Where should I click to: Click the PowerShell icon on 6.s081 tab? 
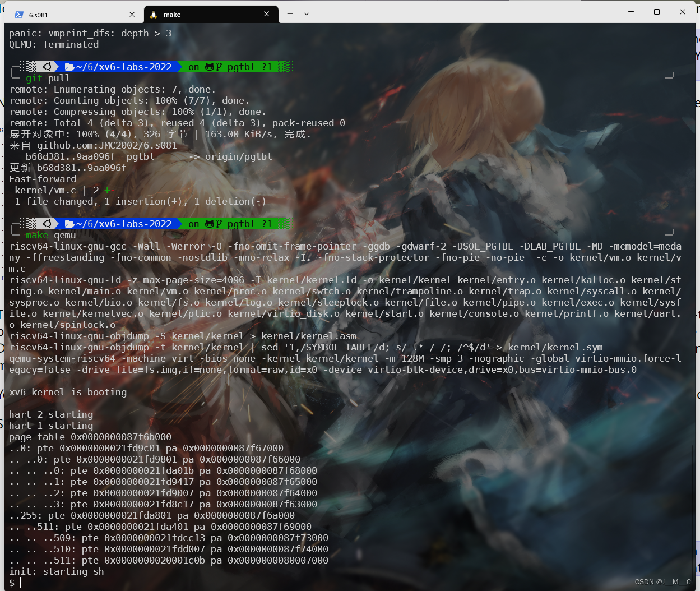point(19,15)
